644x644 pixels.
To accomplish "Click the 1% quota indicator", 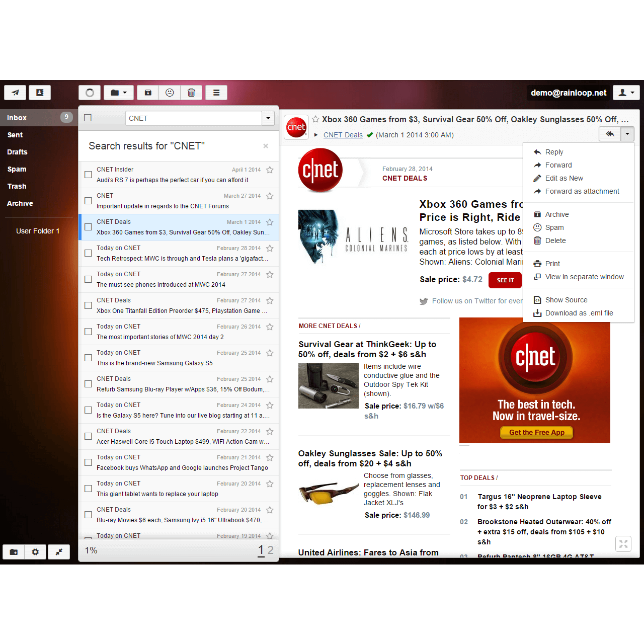I will click(91, 551).
